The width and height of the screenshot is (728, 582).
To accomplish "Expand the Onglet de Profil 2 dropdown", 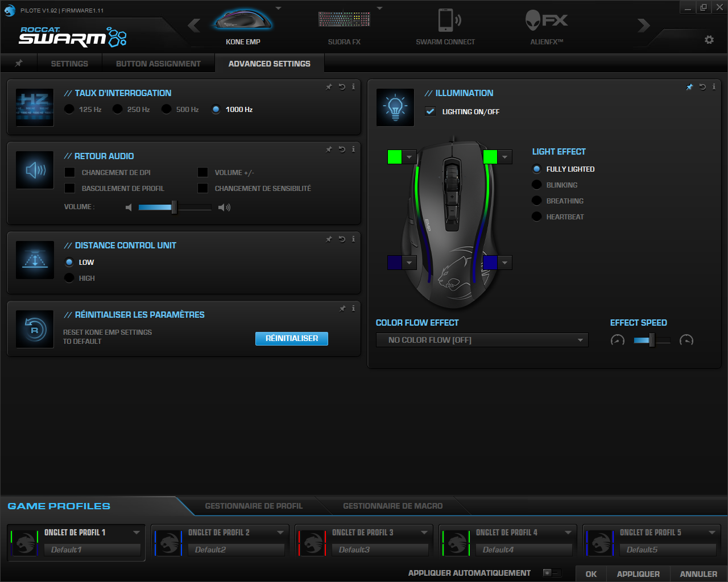I will coord(280,533).
